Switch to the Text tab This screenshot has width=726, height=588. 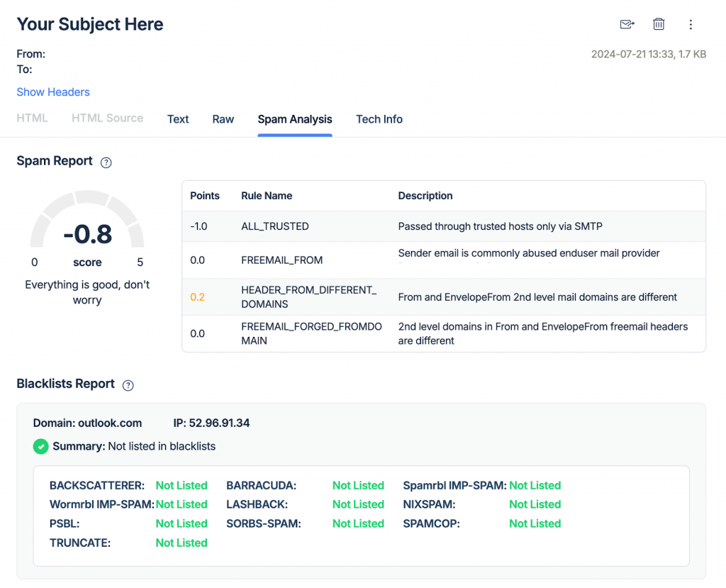pyautogui.click(x=177, y=119)
